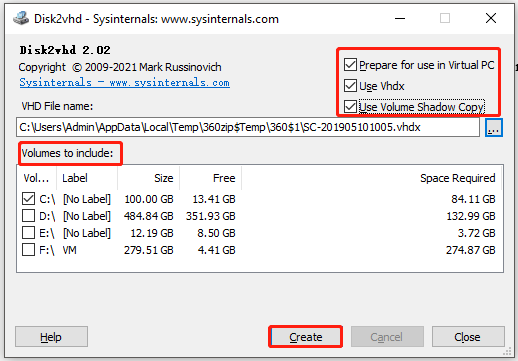Screen dimensions: 518x361
Task: Toggle Use Volume Shadow Copy checkbox
Action: [350, 107]
